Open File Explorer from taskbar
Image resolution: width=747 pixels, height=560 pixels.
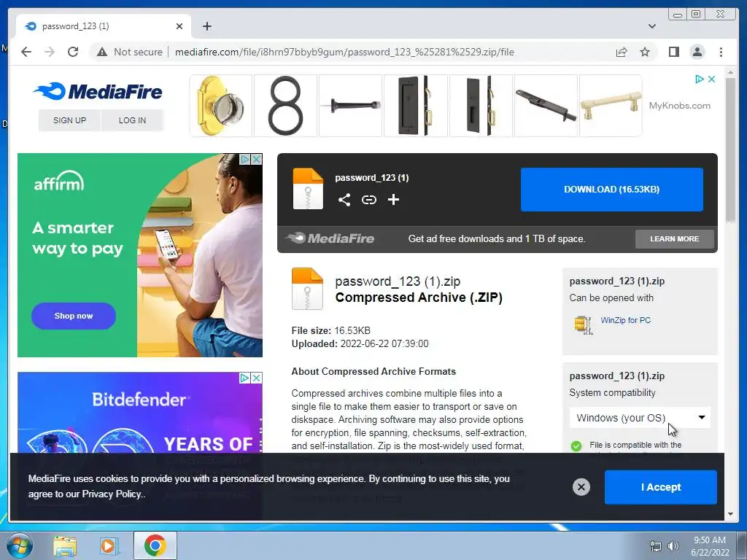tap(65, 546)
